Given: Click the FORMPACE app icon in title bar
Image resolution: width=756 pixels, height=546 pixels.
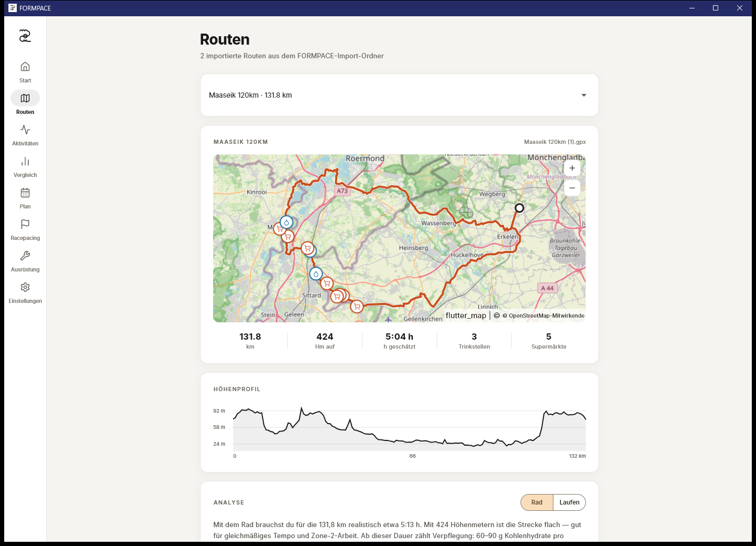Looking at the screenshot, I should click(13, 8).
